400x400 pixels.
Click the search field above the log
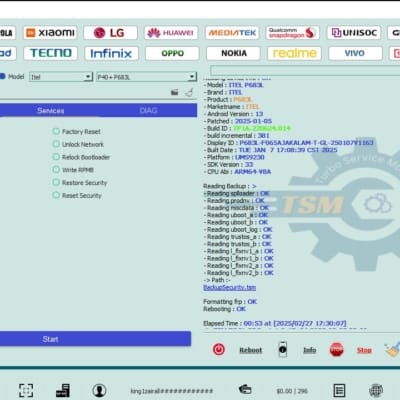(305, 70)
